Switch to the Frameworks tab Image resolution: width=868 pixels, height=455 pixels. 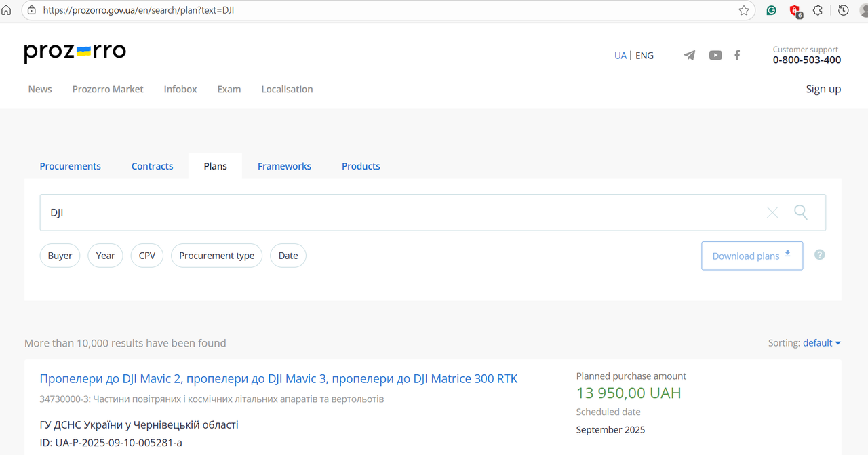[284, 166]
